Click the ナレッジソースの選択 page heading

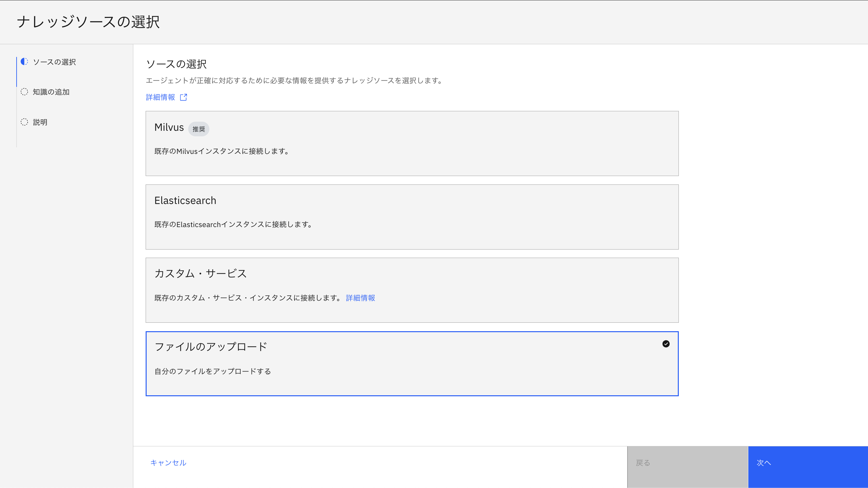(88, 22)
